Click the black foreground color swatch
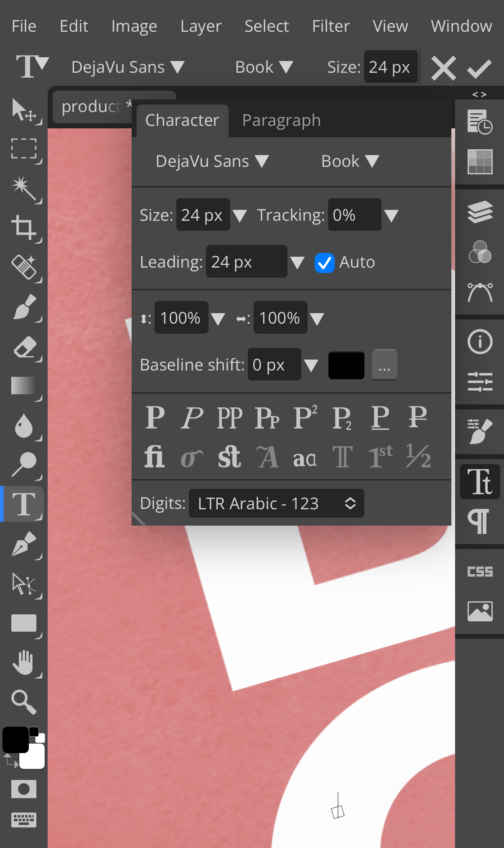 (15, 740)
